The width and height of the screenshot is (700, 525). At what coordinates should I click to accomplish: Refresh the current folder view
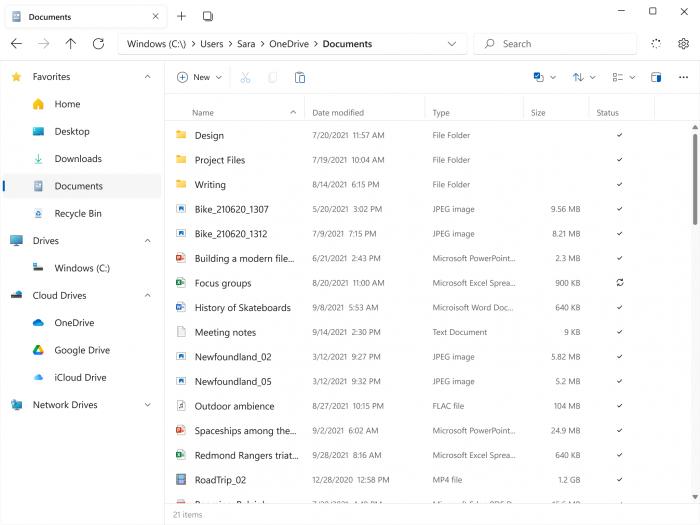coord(98,44)
